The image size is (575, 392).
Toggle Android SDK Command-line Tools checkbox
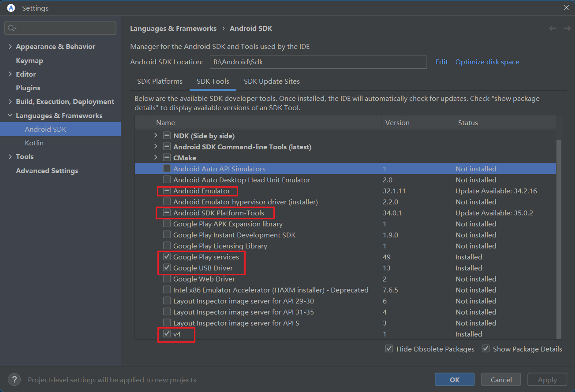pos(167,147)
